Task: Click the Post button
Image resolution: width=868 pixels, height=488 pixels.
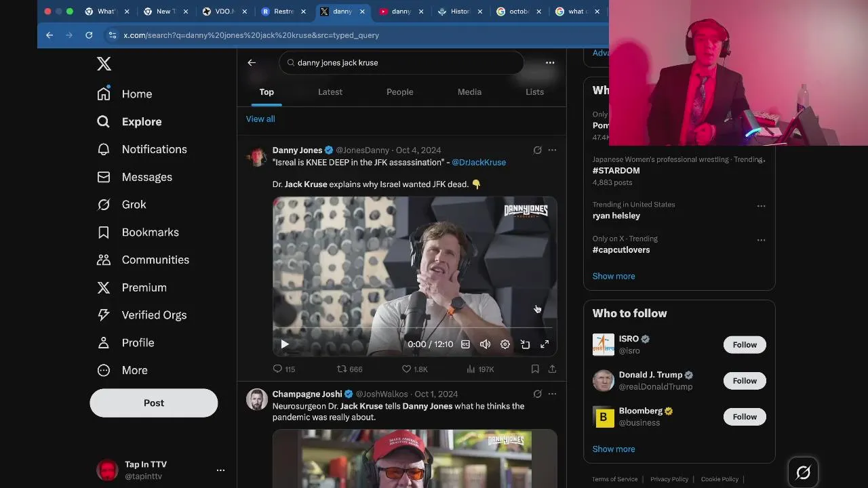Action: [154, 403]
